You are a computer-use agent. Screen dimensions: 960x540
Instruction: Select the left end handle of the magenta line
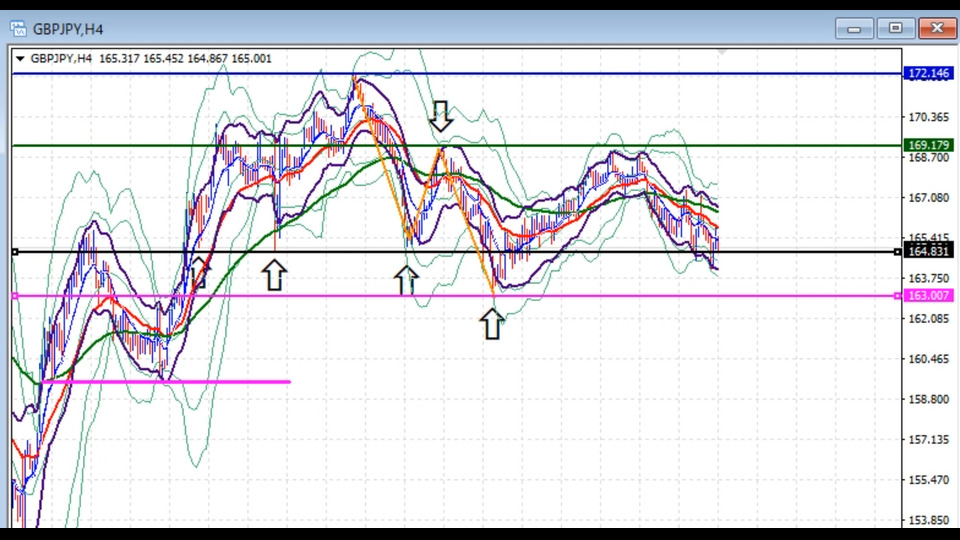(x=15, y=296)
